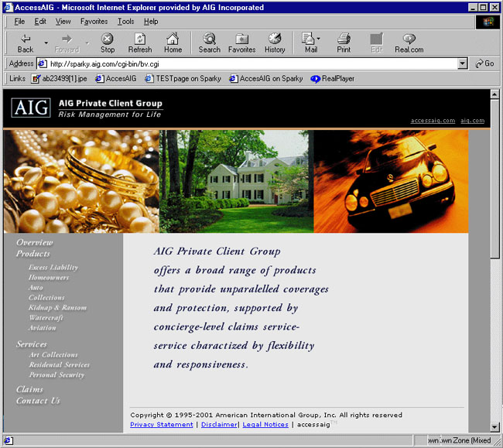
Task: Open the Real.com toolbar icon
Action: 409,39
